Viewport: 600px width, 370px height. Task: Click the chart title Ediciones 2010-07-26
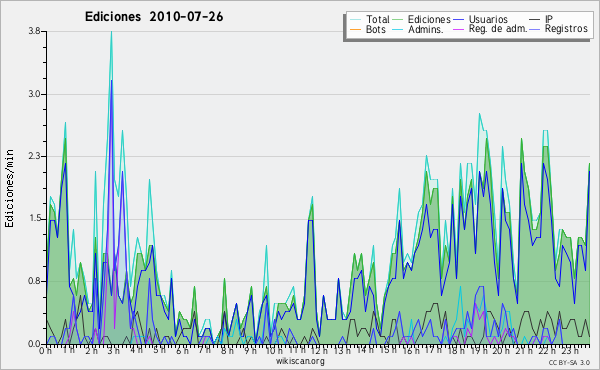point(154,17)
